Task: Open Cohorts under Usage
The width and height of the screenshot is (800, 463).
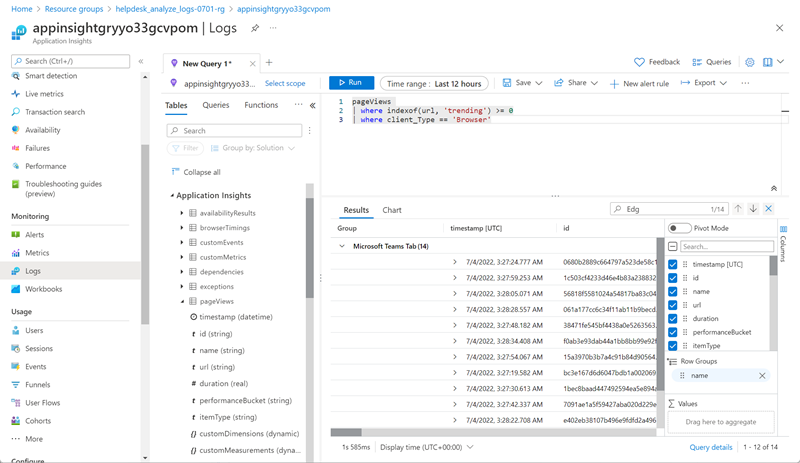Action: (38, 421)
